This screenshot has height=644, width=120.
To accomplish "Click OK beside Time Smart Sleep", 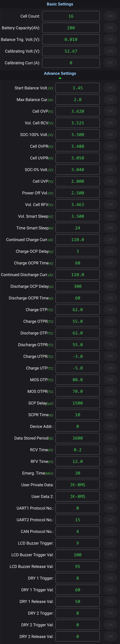I will point(110,228).
